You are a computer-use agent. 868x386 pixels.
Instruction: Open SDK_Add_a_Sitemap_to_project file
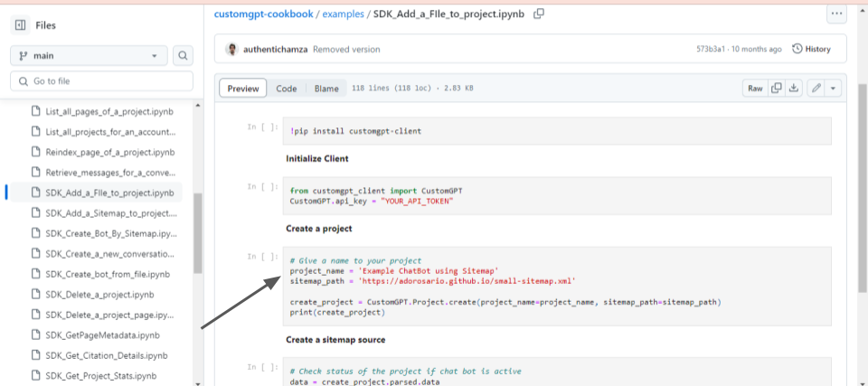(111, 212)
